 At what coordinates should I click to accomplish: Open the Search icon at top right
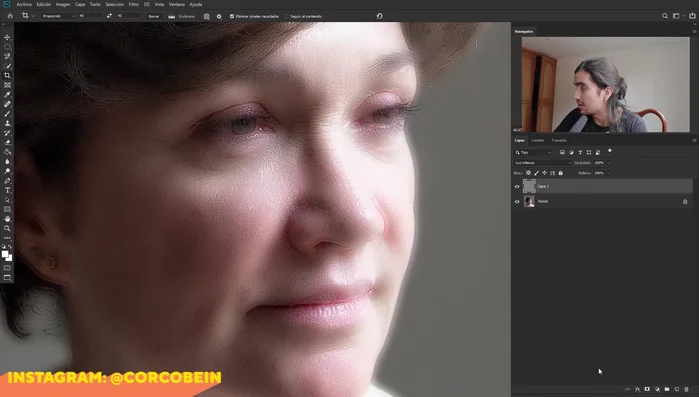point(665,16)
